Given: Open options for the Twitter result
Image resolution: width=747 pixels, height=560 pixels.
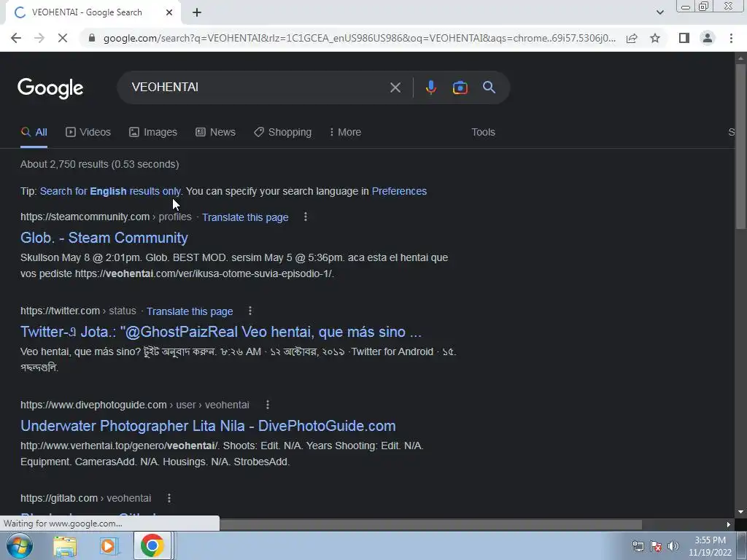Looking at the screenshot, I should (249, 311).
